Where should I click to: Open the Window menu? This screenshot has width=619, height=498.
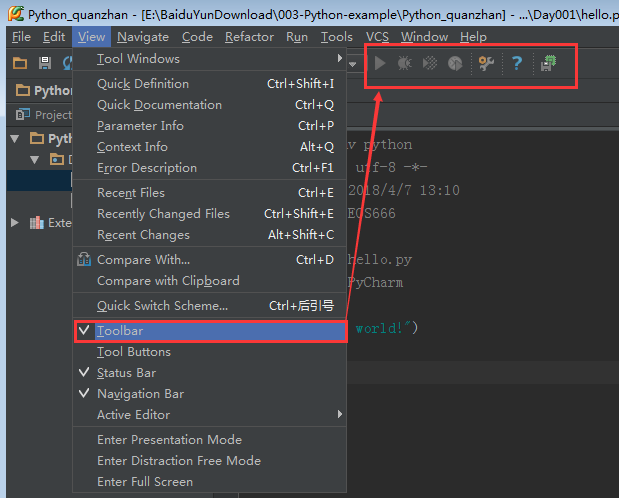coord(424,37)
